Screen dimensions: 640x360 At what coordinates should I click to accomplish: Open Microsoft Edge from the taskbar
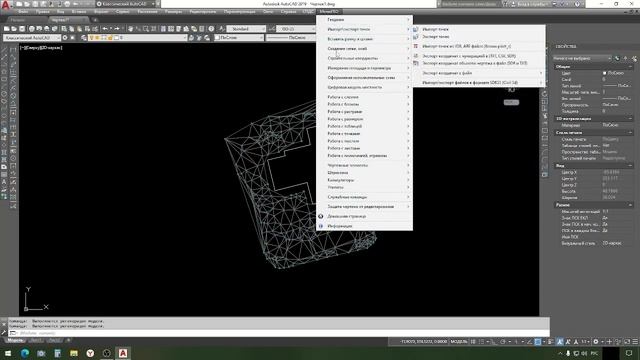[x=24, y=353]
